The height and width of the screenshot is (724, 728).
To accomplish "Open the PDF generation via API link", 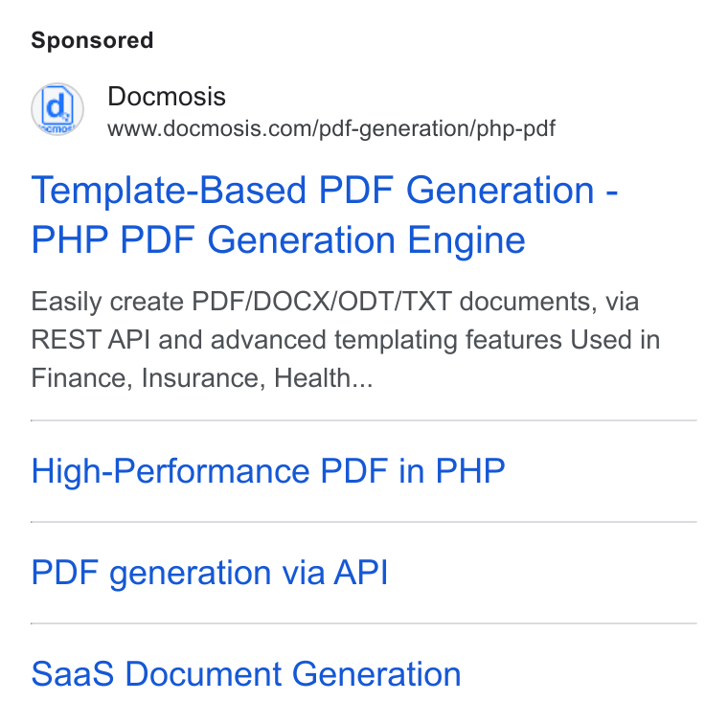I will (x=210, y=573).
